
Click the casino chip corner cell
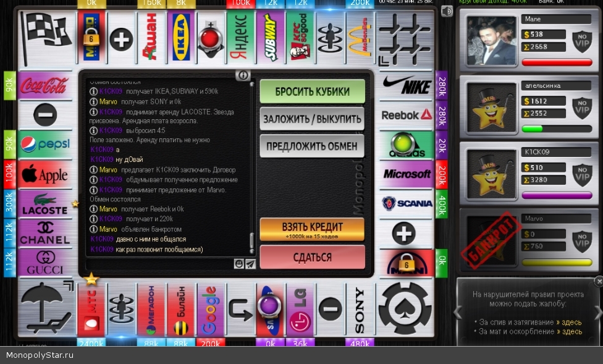pos(405,308)
